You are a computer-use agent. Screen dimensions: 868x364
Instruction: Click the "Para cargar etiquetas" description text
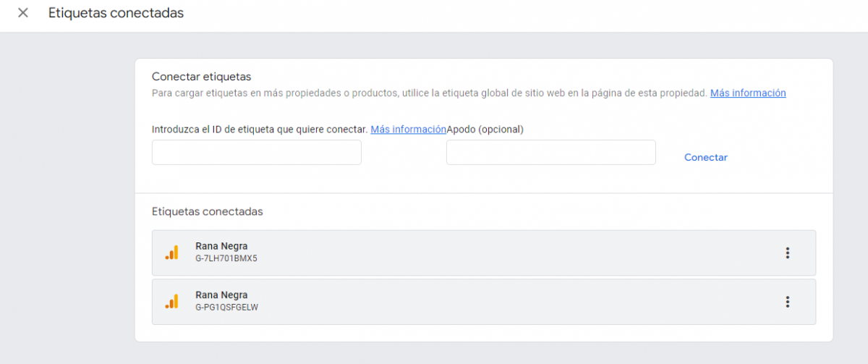coord(430,93)
